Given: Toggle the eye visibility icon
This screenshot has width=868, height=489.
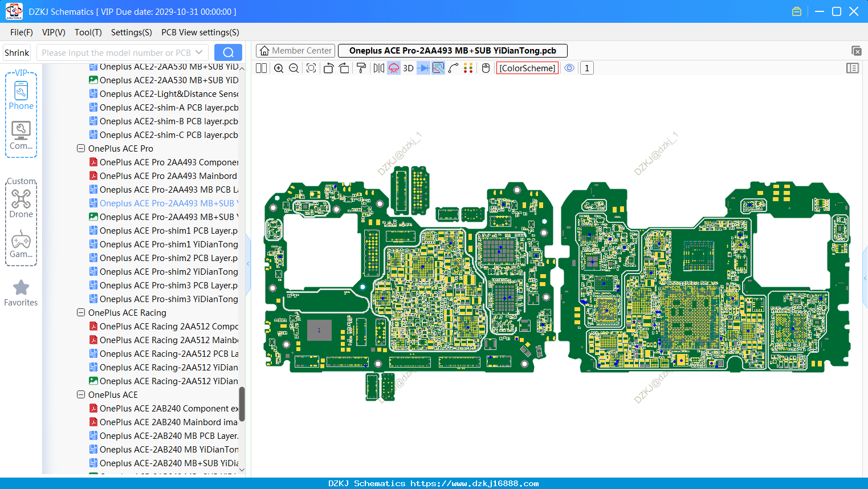Looking at the screenshot, I should (x=569, y=68).
